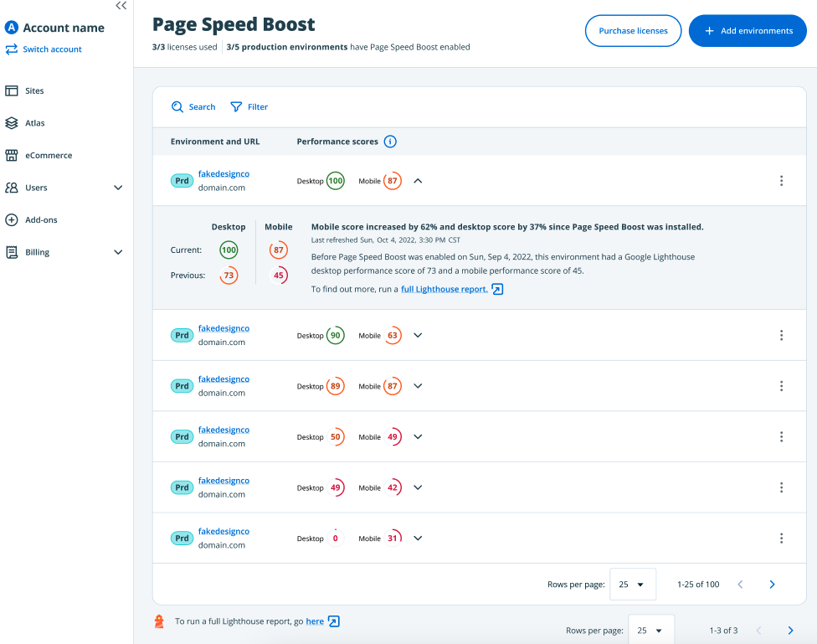
Task: Expand the Billing sidebar section
Action: 118,251
